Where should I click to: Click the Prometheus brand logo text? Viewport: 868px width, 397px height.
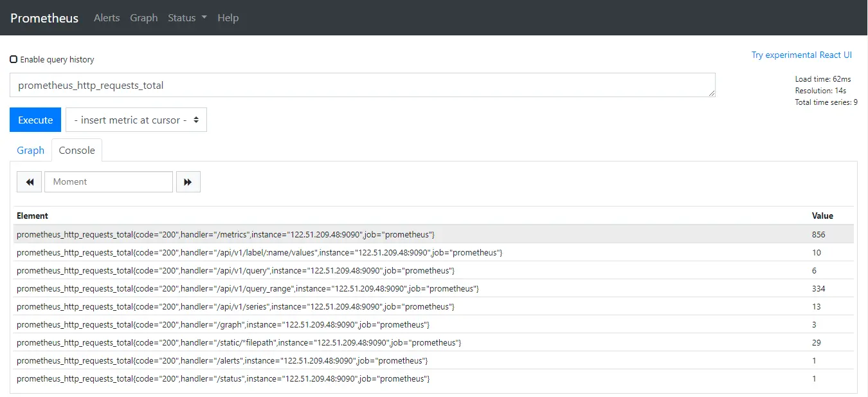point(44,18)
